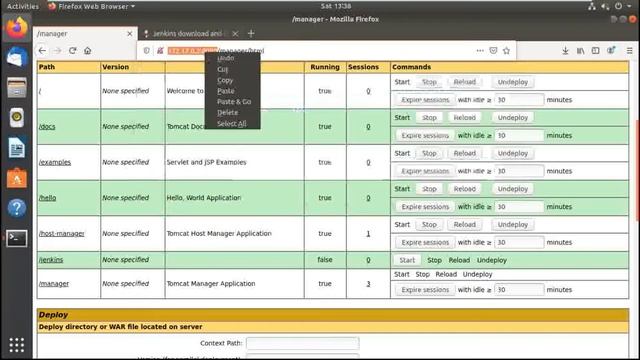Open the system power menu arrow

[x=629, y=6]
